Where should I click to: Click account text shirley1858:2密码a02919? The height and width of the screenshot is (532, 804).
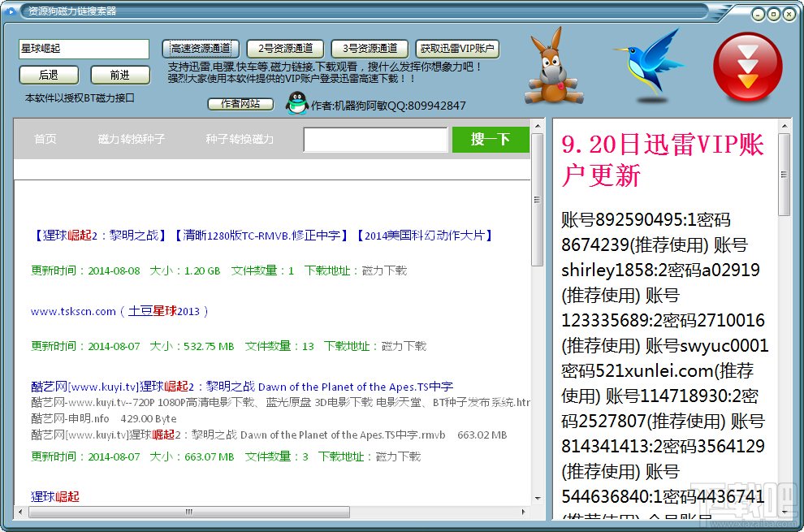pos(660,270)
